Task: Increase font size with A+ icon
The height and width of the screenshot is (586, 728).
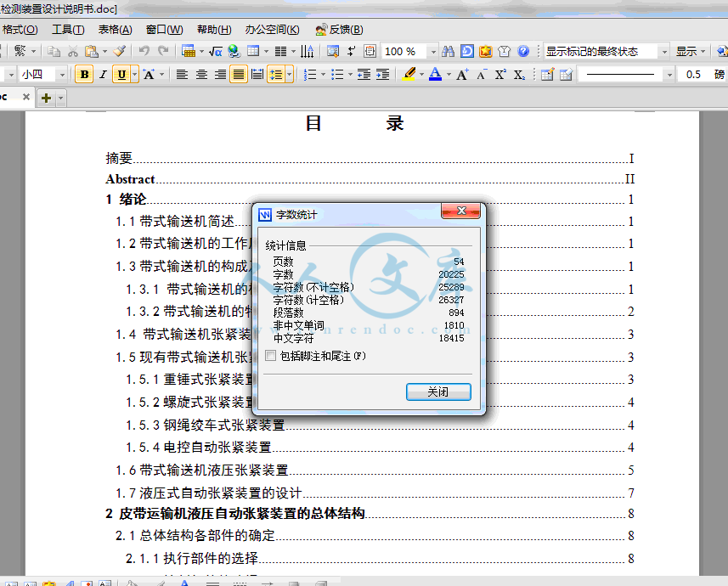Action: coord(462,74)
